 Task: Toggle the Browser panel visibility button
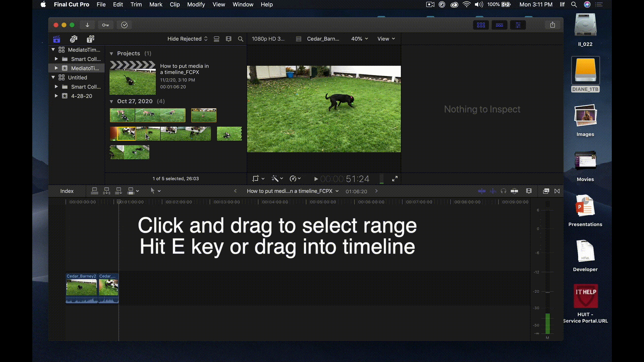[481, 25]
